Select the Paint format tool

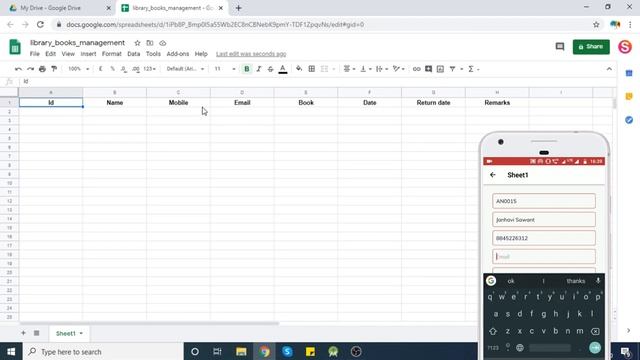[x=54, y=69]
